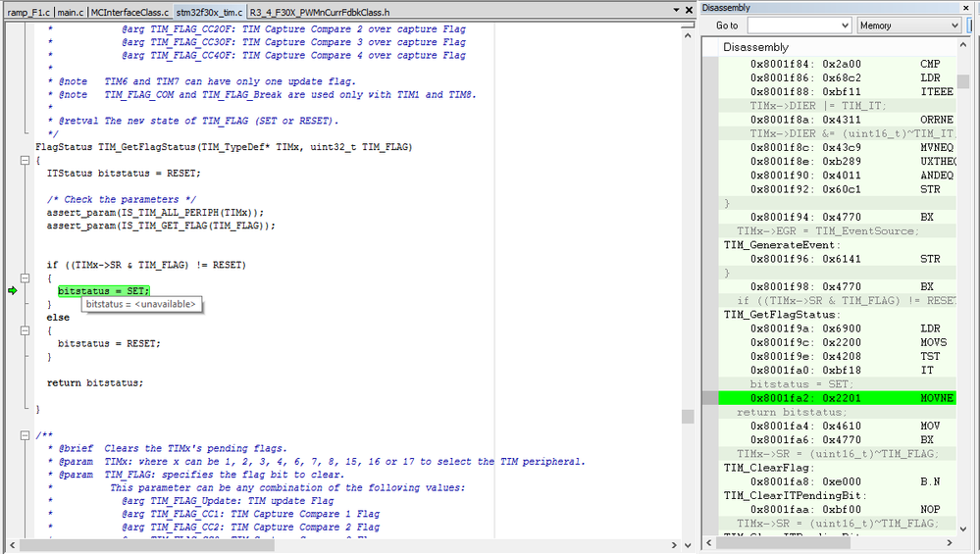Open the MCInterfaceClass.c tab
Screen dimensions: 980x554
[129, 12]
